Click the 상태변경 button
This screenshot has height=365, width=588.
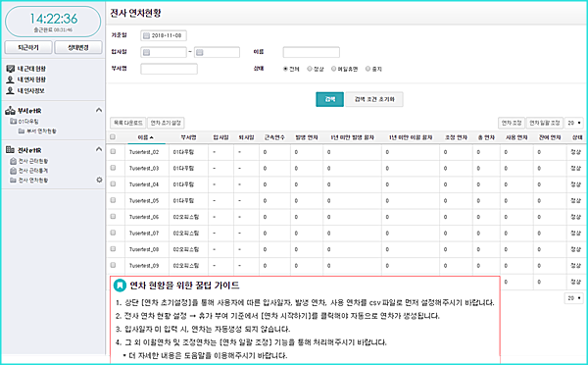tap(78, 48)
